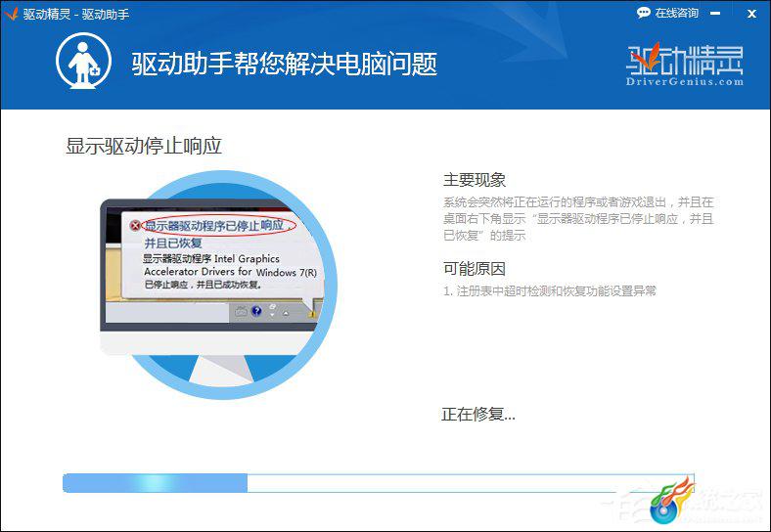Click the driver assistant doctor icon
The image size is (771, 532).
pos(83,61)
